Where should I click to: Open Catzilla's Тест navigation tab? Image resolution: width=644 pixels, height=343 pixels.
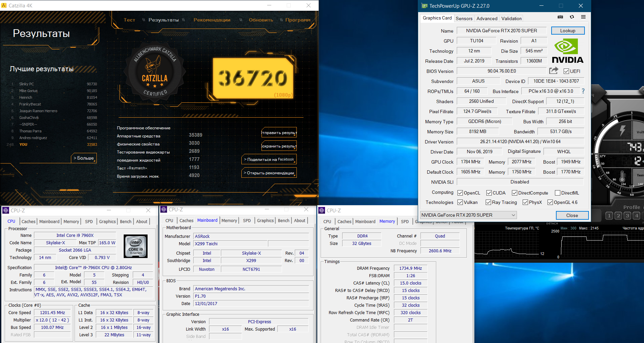tap(129, 20)
